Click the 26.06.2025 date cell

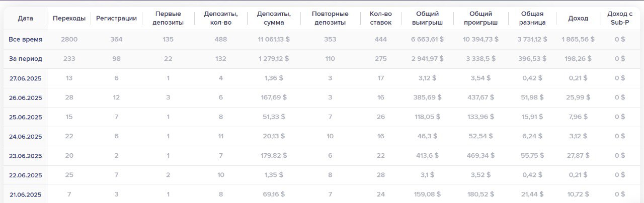(26, 97)
